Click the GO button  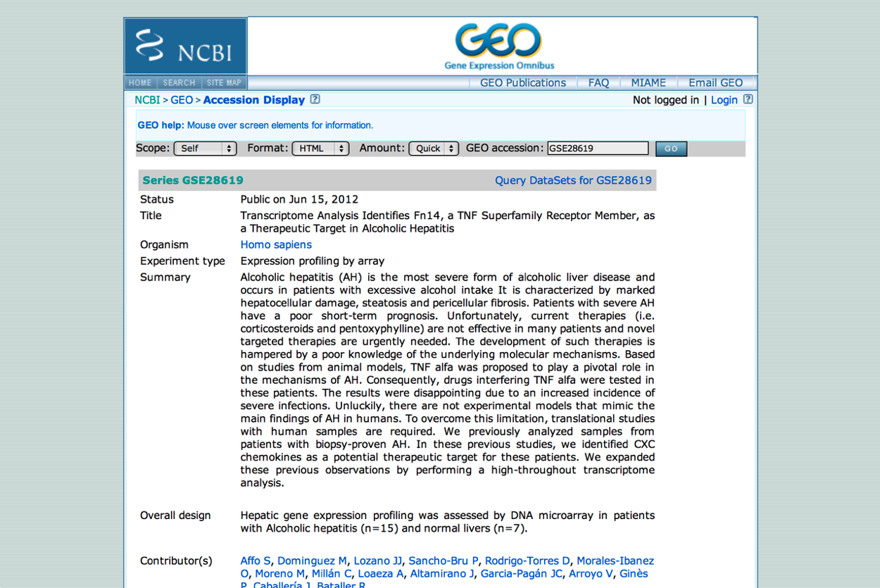(x=671, y=149)
